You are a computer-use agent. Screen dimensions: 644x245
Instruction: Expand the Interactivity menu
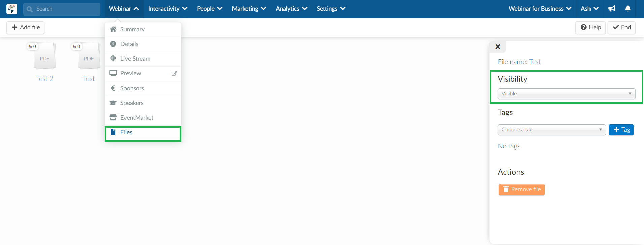(x=168, y=9)
